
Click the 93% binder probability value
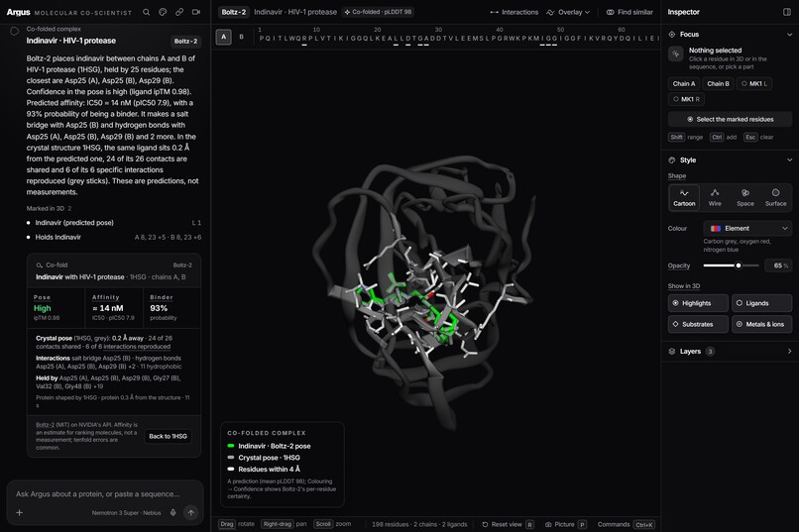click(159, 308)
